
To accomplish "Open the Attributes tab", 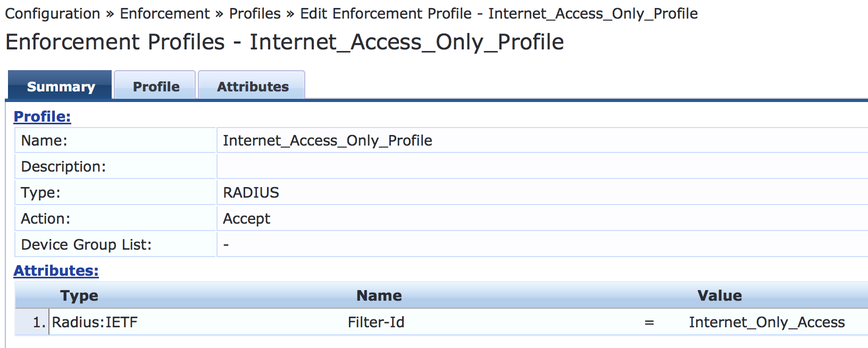I will 253,87.
